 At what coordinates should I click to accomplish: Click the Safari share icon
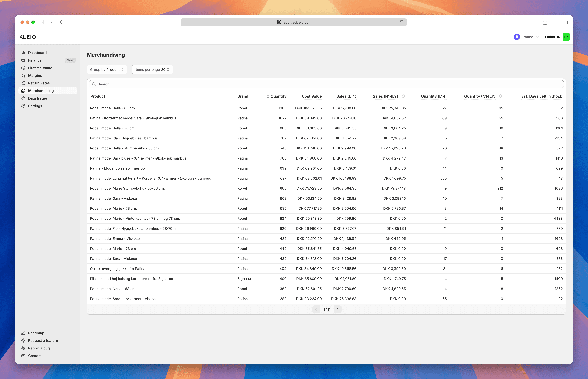tap(545, 22)
